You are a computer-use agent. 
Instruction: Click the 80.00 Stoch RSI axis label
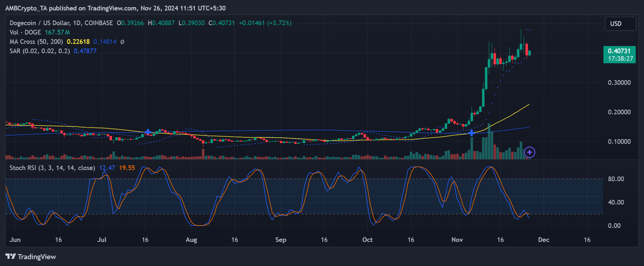(616, 179)
